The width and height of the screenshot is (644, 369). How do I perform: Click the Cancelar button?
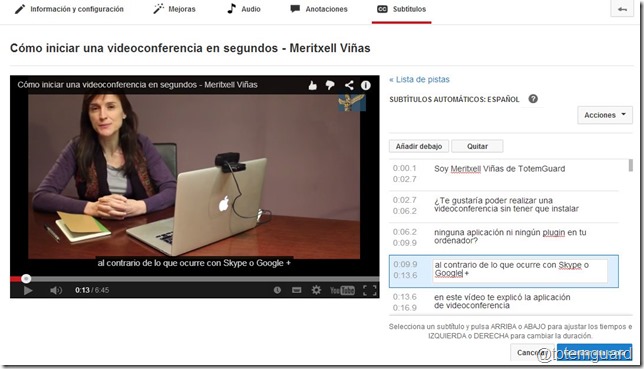(532, 353)
